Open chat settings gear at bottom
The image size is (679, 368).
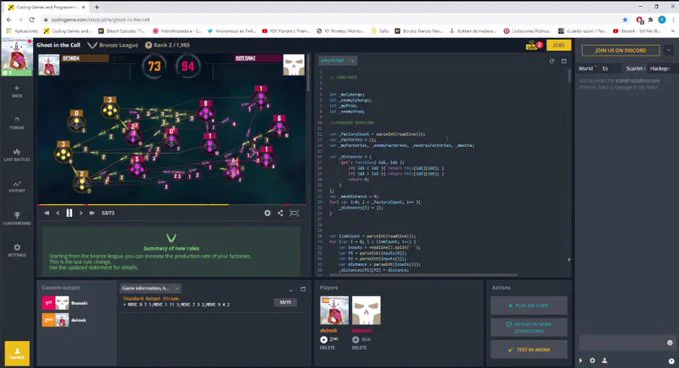tap(592, 360)
